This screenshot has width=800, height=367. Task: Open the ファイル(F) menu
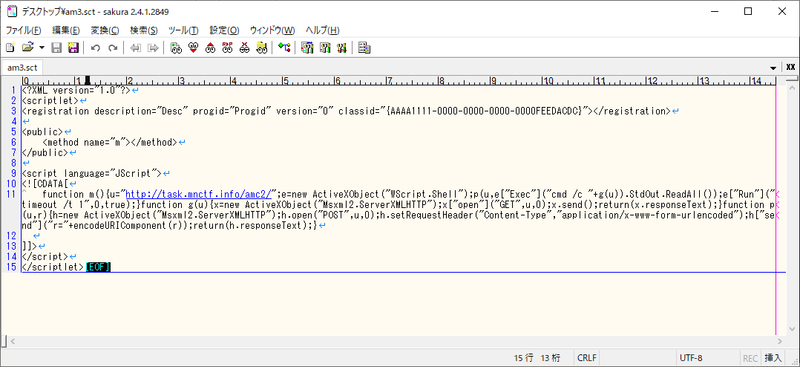tap(22, 30)
